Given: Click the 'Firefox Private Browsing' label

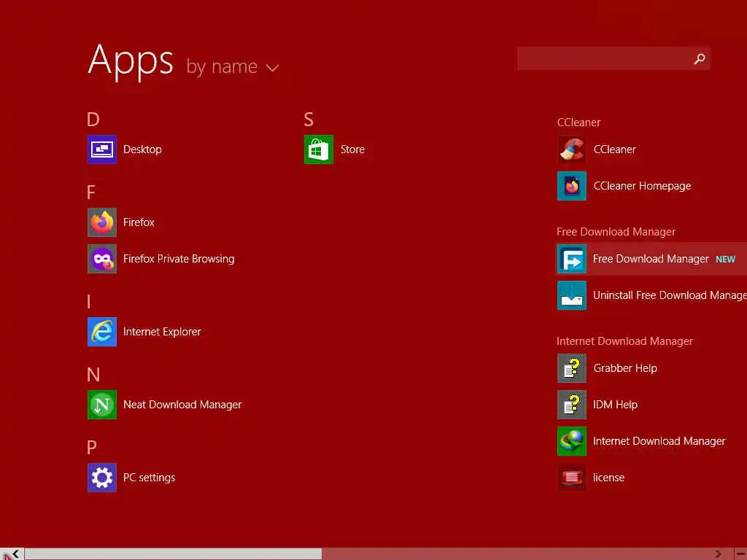Looking at the screenshot, I should click(179, 259).
